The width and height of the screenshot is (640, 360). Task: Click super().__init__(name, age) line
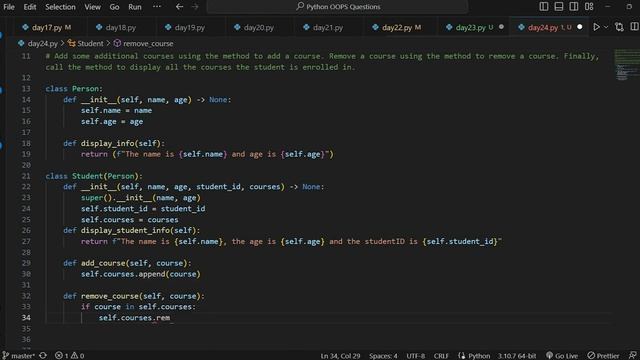[x=140, y=198]
